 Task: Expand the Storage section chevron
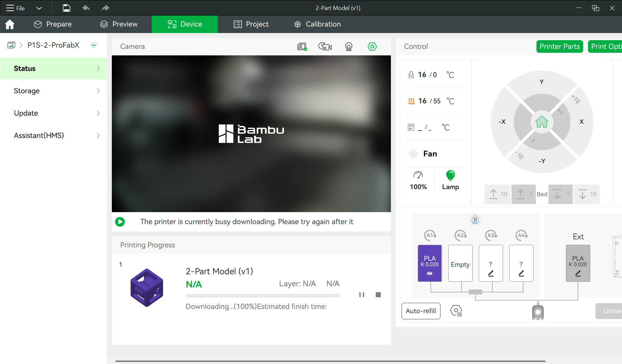(98, 91)
